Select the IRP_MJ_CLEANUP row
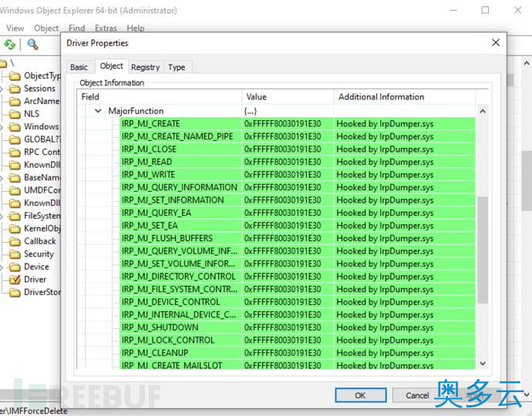The height and width of the screenshot is (416, 532). [x=297, y=353]
